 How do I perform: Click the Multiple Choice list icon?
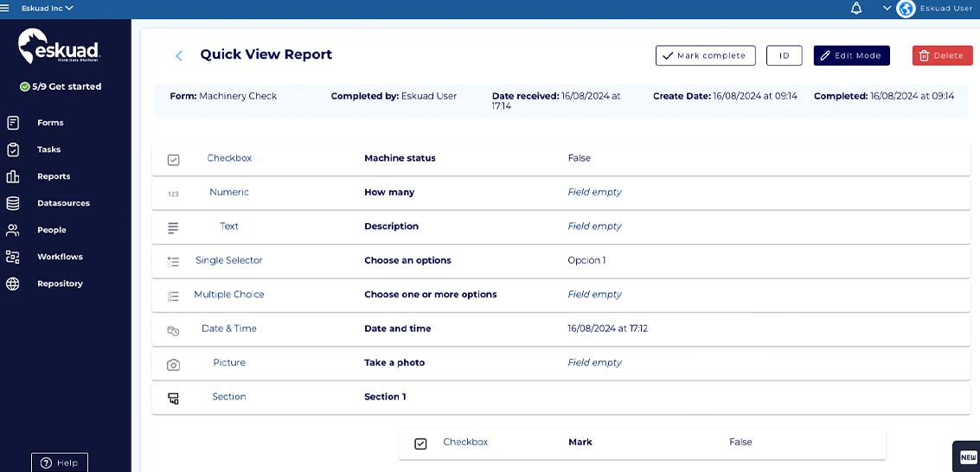(173, 296)
